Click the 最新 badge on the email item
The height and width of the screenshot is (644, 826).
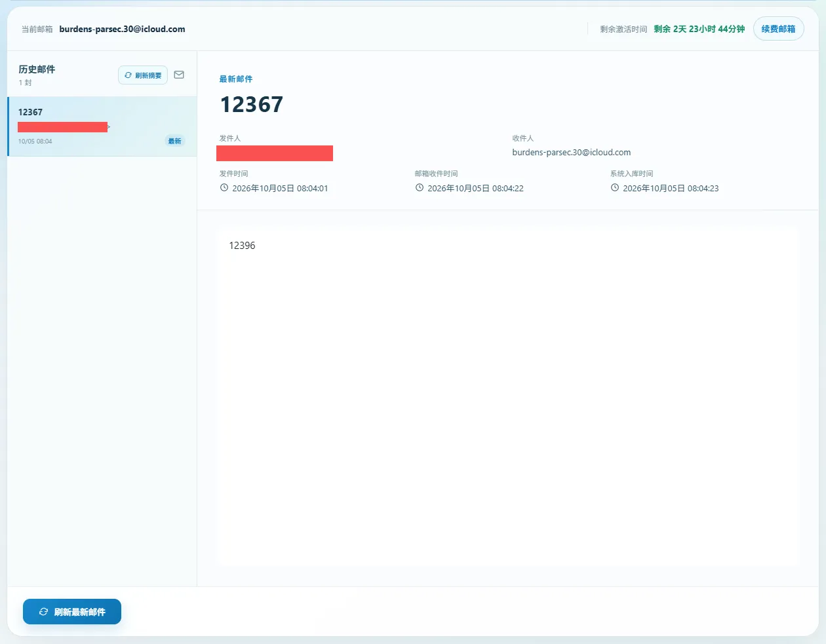[174, 141]
